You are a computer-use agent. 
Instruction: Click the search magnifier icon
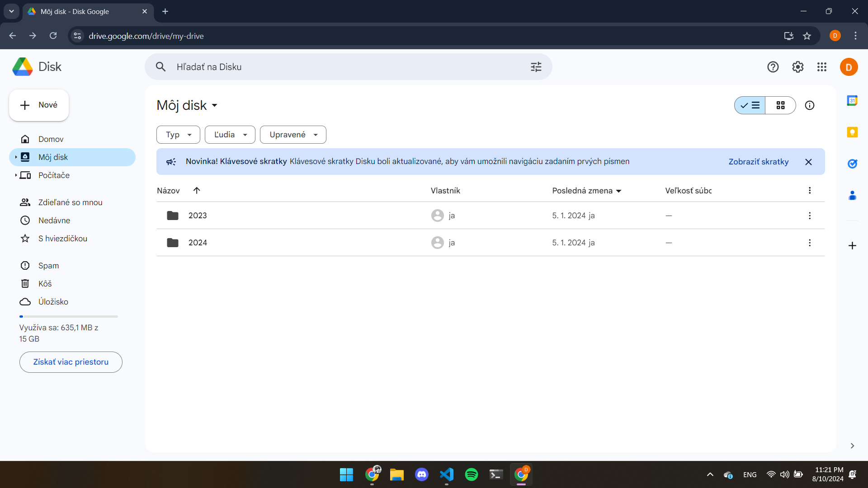[x=160, y=67]
